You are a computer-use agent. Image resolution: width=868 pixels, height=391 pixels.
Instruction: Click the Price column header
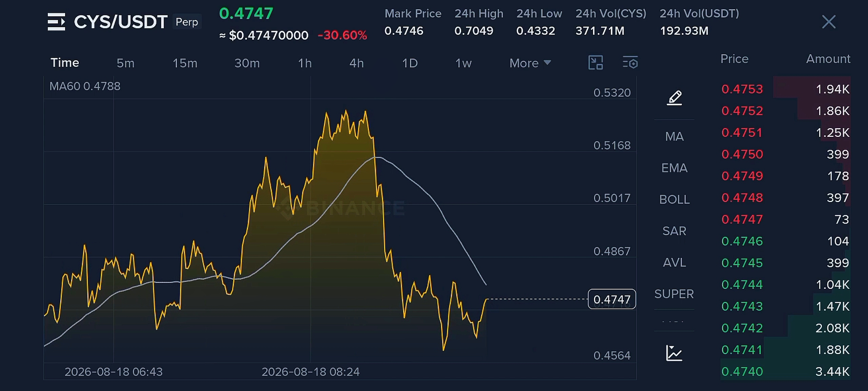point(734,59)
